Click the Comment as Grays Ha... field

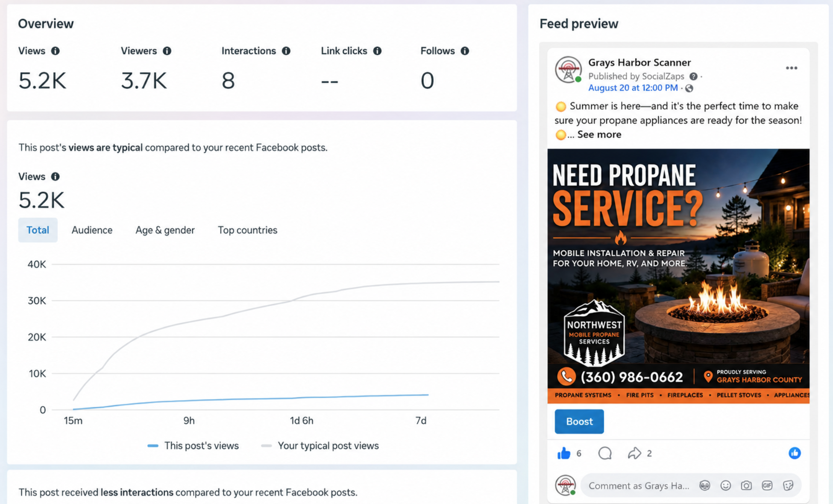point(639,486)
